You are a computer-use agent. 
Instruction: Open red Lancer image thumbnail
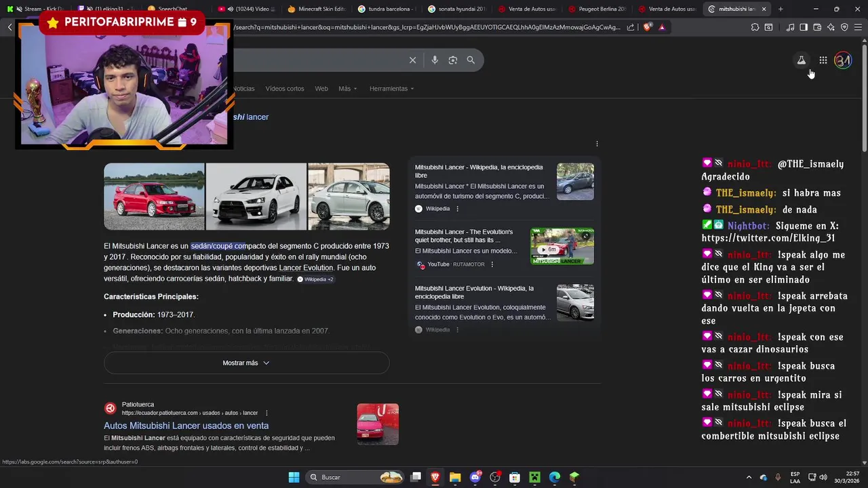coord(154,197)
